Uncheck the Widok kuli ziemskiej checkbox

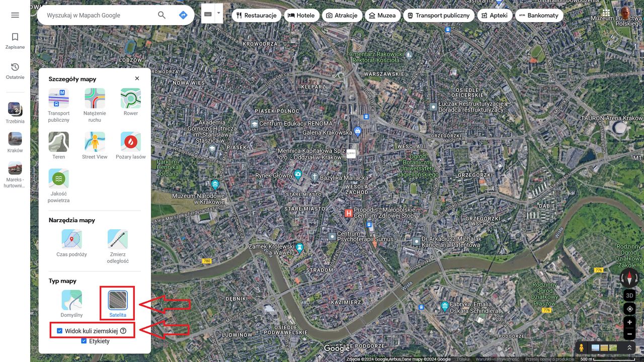tap(59, 331)
